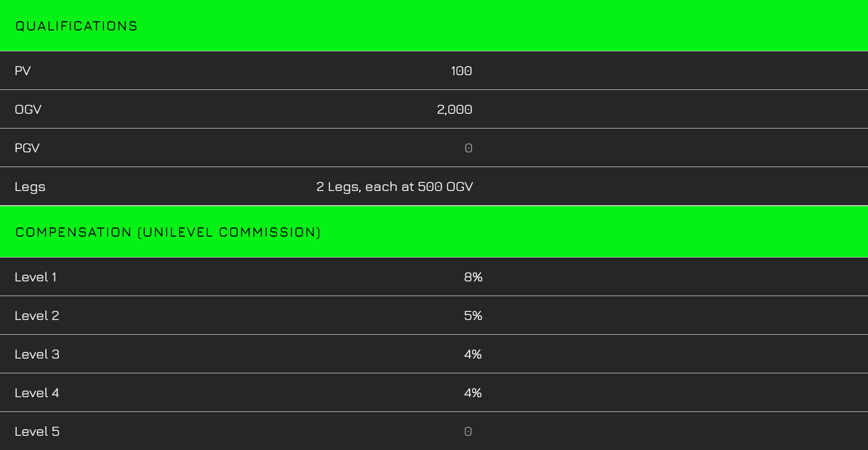
Task: Select the Level 5 row label
Action: (37, 431)
